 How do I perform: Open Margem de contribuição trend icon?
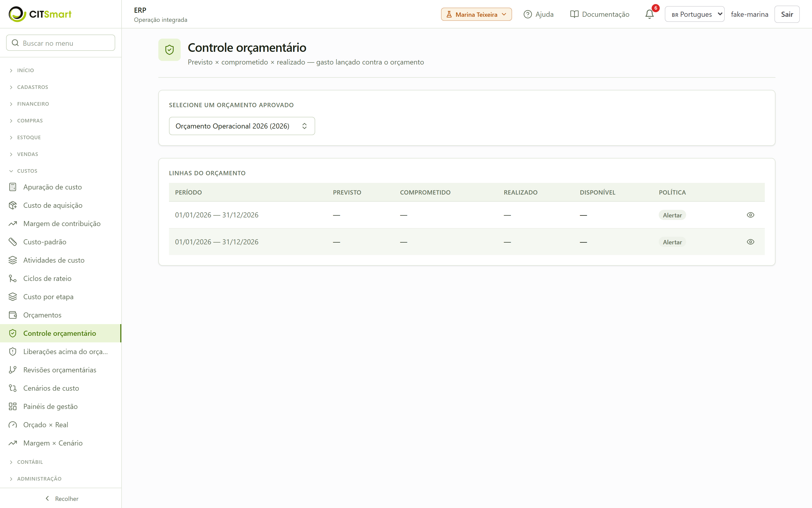click(13, 224)
